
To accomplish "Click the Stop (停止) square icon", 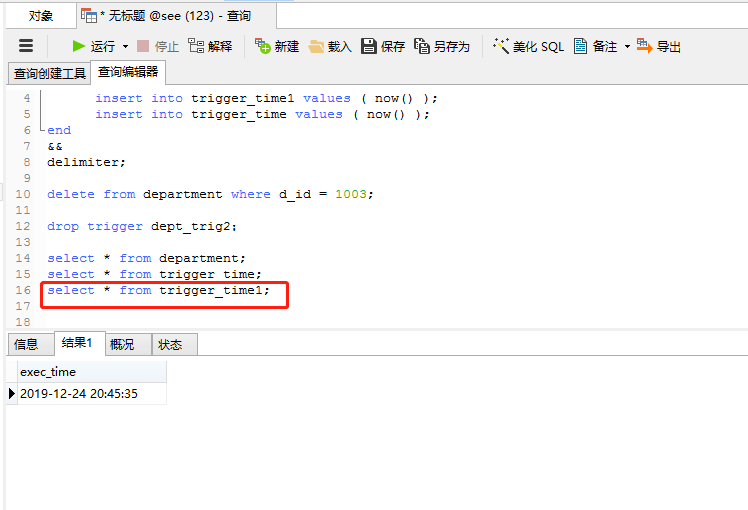I will tap(143, 46).
